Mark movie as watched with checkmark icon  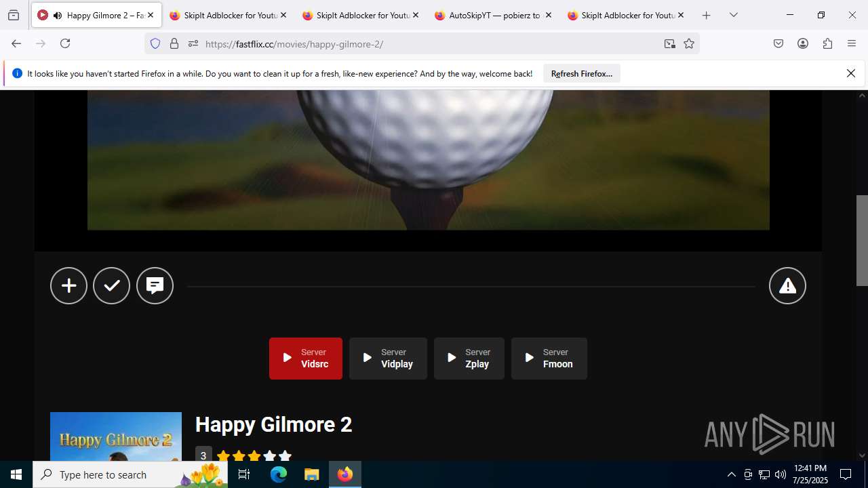(112, 286)
